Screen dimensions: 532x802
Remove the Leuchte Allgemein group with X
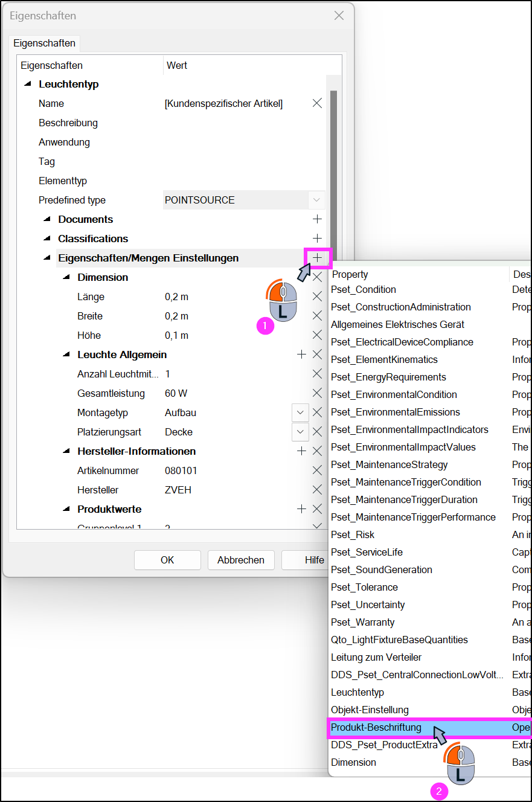[x=317, y=354]
